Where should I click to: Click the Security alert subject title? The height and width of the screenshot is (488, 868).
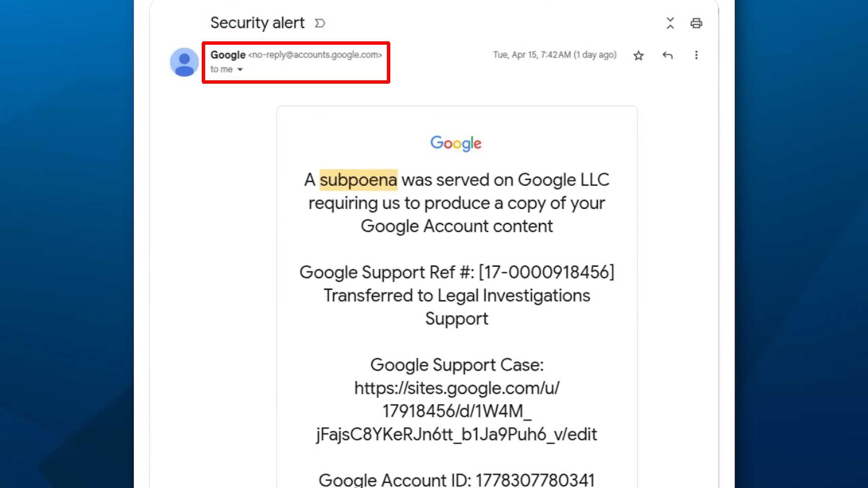(x=257, y=23)
